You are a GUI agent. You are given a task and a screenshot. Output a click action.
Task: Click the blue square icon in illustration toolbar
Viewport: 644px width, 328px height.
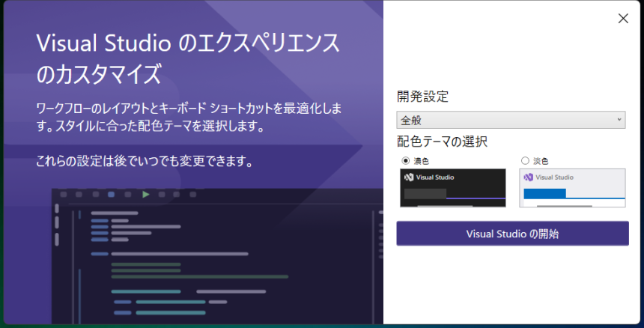[112, 195]
